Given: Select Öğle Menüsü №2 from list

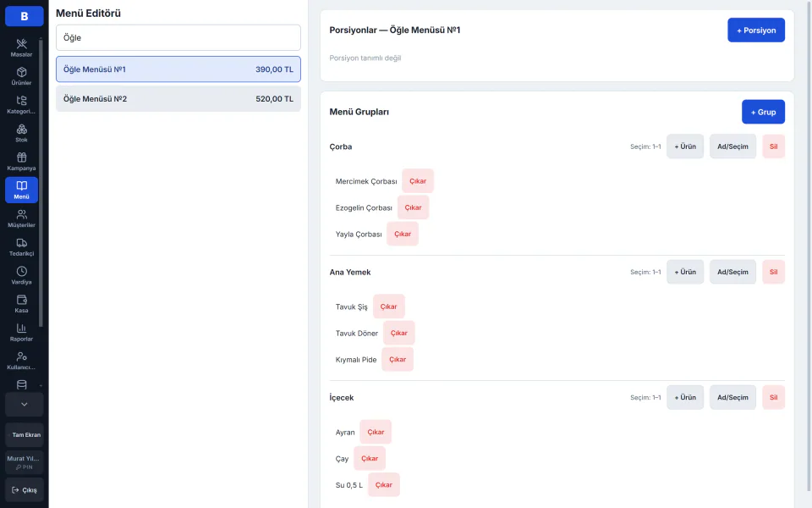Looking at the screenshot, I should point(178,99).
